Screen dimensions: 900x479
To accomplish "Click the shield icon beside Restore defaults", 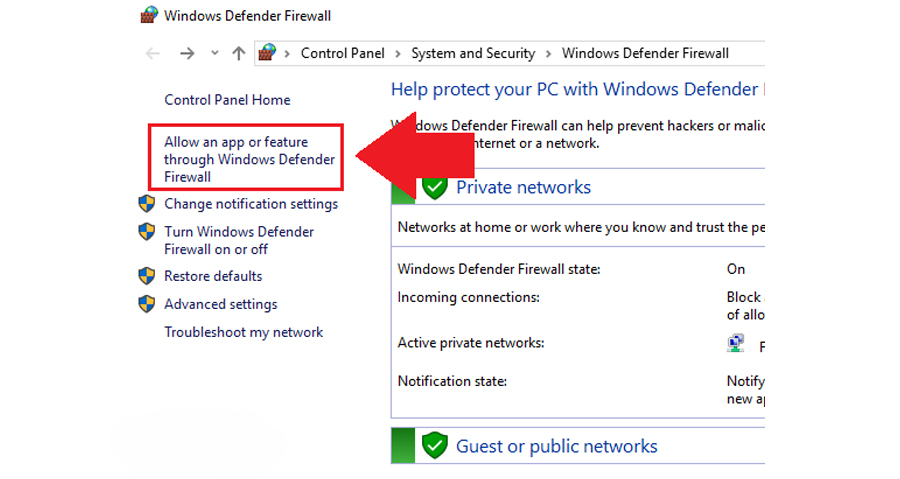I will 147,276.
